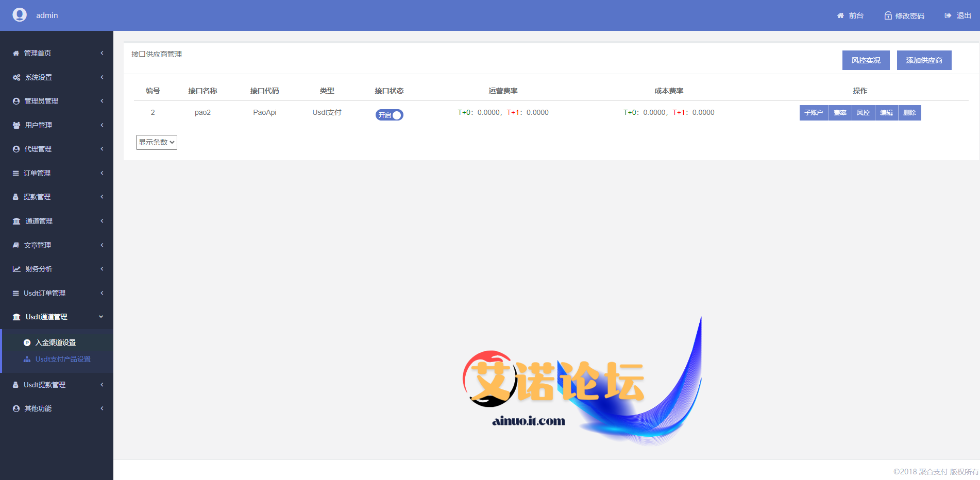Click the book icon for 文章管理
This screenshot has height=480, width=980.
pyautogui.click(x=16, y=245)
